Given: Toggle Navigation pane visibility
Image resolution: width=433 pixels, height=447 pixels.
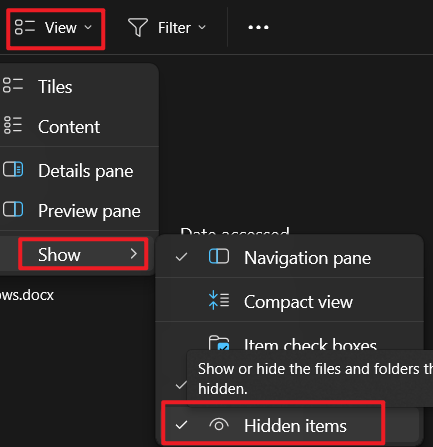Looking at the screenshot, I should (289, 258).
